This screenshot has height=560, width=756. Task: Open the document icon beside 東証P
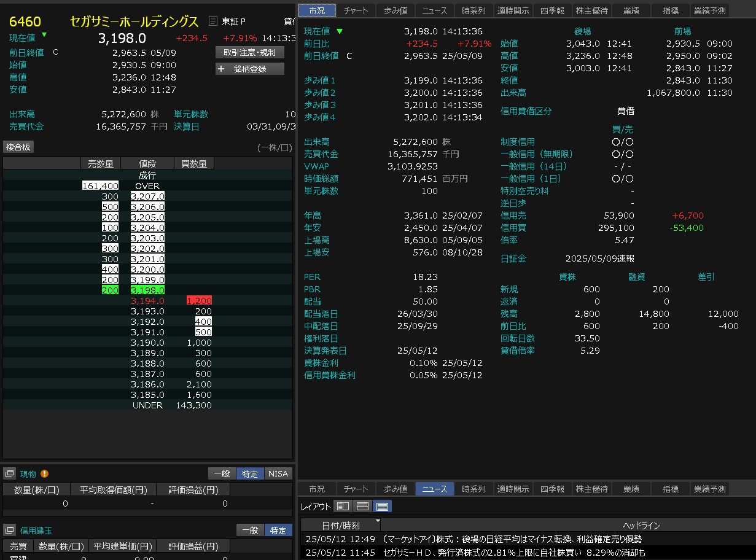click(x=213, y=21)
